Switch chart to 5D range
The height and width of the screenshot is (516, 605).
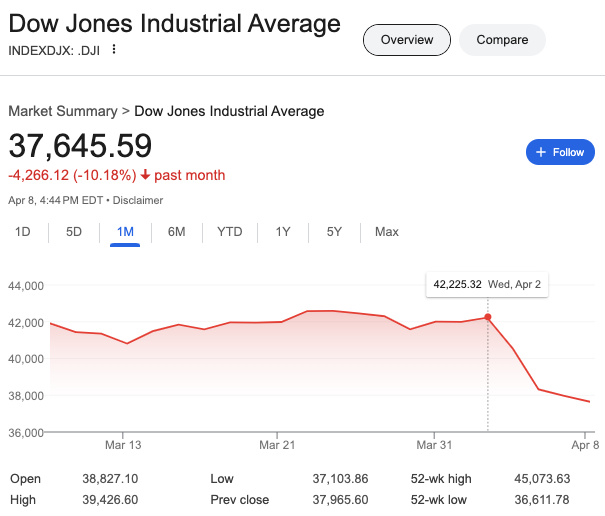click(74, 232)
